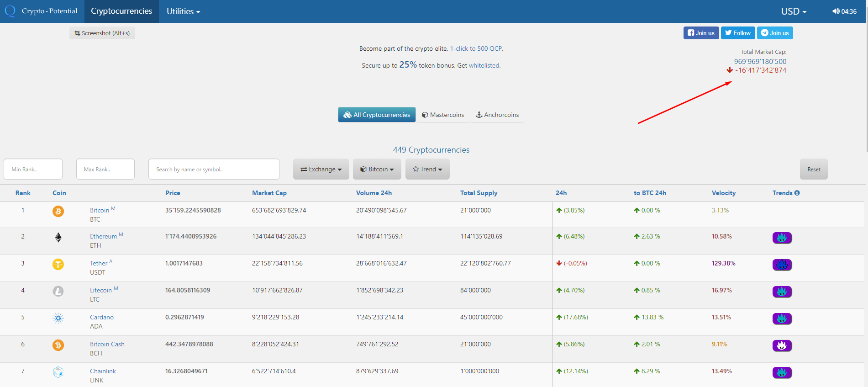The height and width of the screenshot is (387, 868).
Task: Open the Chainlink coin link
Action: 103,371
